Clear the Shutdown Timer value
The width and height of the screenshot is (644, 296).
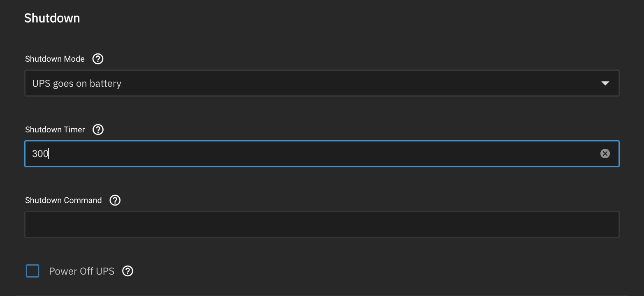(605, 154)
